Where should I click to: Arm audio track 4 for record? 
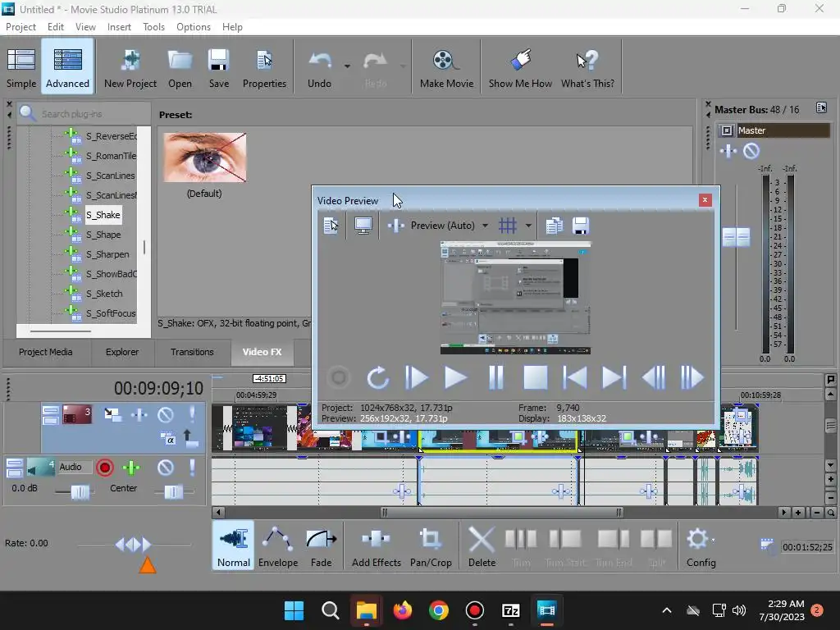tap(104, 468)
